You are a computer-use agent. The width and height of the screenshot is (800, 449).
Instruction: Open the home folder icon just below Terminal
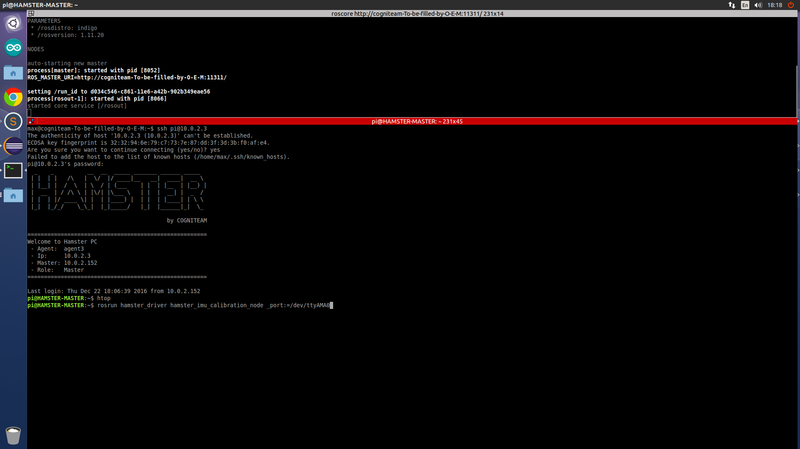(13, 195)
